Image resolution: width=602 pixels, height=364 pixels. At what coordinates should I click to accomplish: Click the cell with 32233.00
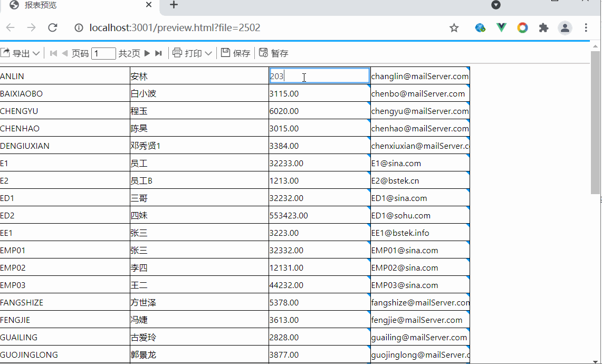319,163
